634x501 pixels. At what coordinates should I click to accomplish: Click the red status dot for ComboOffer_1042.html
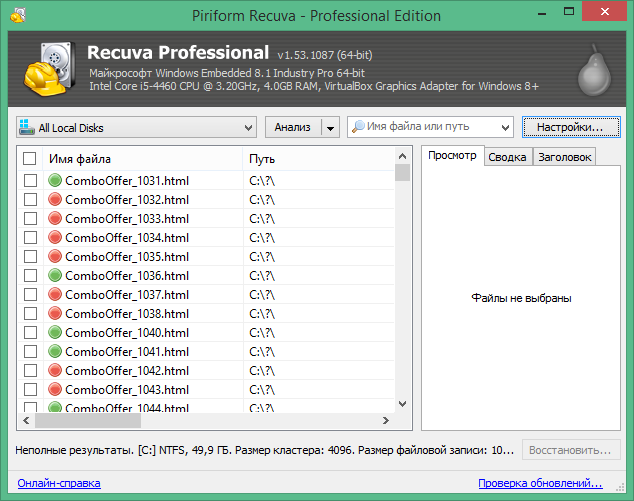55,370
